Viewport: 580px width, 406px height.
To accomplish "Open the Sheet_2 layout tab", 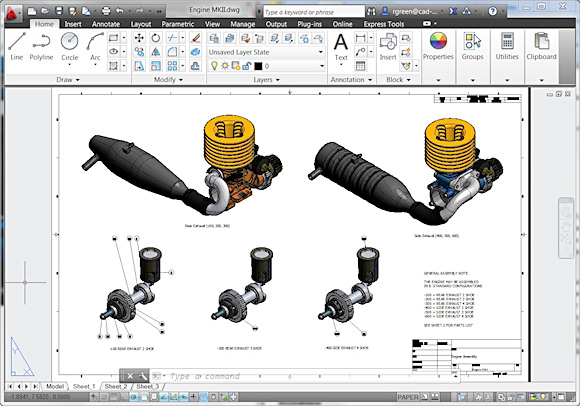I will pos(116,386).
